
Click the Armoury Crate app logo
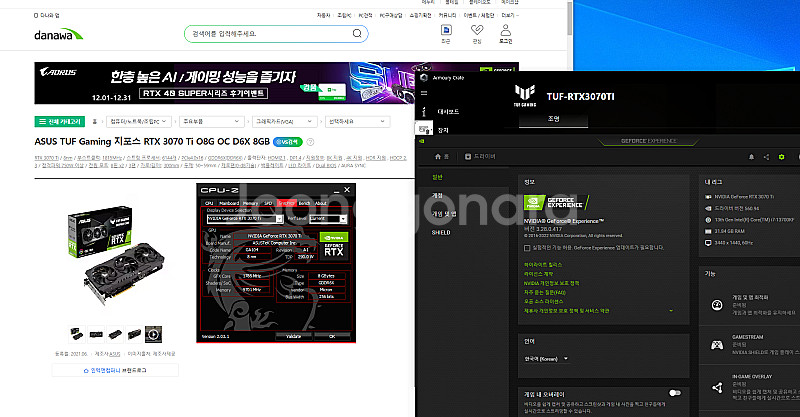point(423,78)
